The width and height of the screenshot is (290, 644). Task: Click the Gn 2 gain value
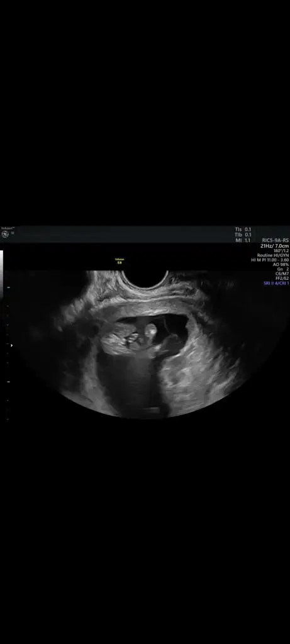[284, 269]
